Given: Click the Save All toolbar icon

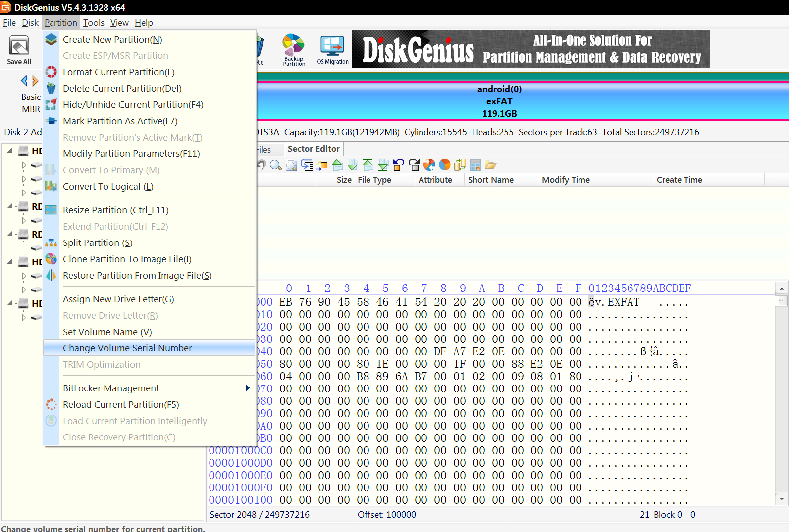Looking at the screenshot, I should click(19, 50).
